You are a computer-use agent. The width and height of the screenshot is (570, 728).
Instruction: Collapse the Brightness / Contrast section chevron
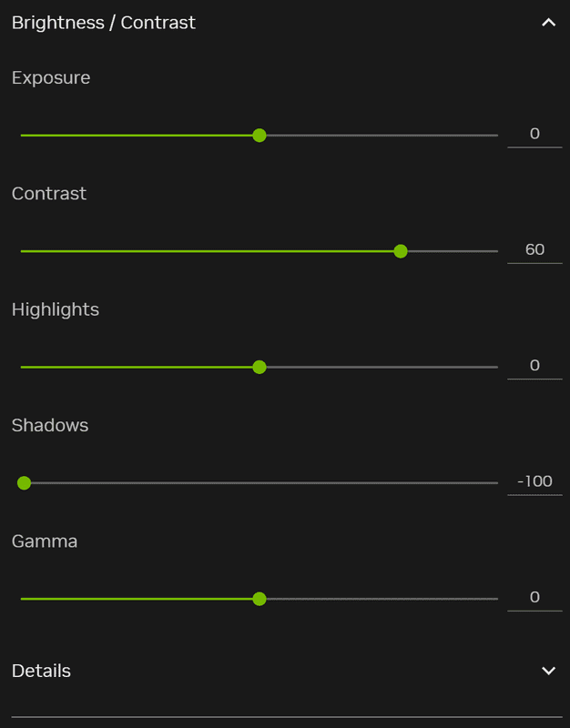pyautogui.click(x=548, y=23)
